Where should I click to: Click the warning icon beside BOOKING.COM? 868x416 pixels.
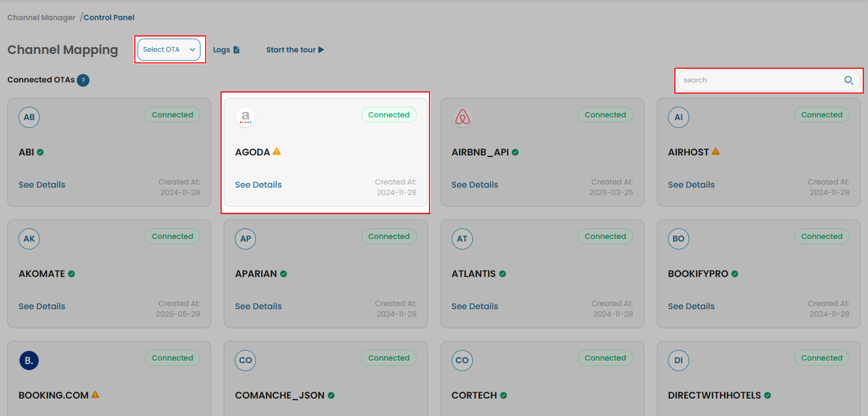click(95, 395)
